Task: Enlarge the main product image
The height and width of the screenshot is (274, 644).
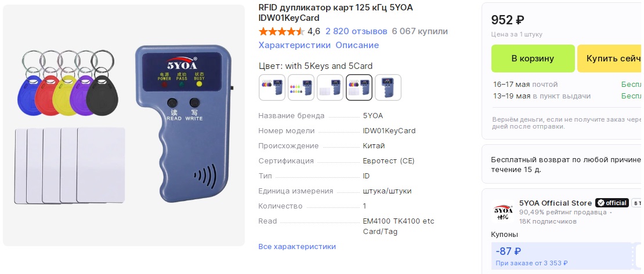Action: point(124,126)
